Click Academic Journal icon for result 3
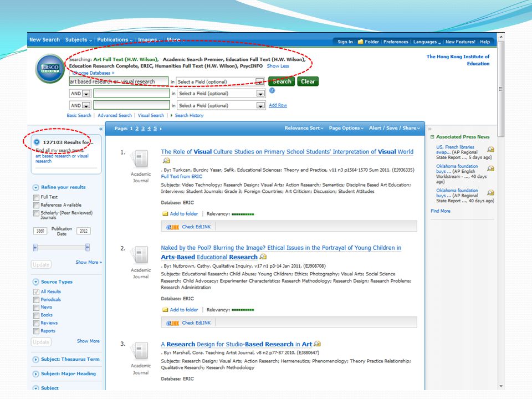Viewport: 532px width, 399px height. coord(140,350)
